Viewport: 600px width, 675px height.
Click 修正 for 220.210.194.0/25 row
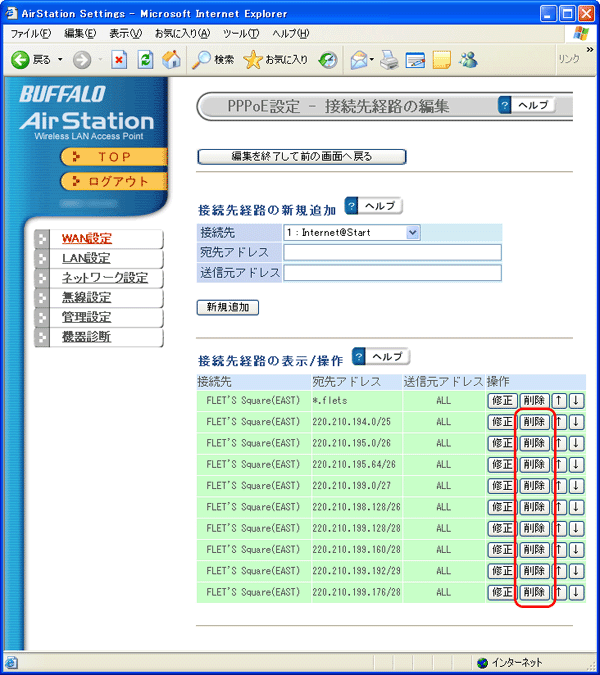(502, 422)
